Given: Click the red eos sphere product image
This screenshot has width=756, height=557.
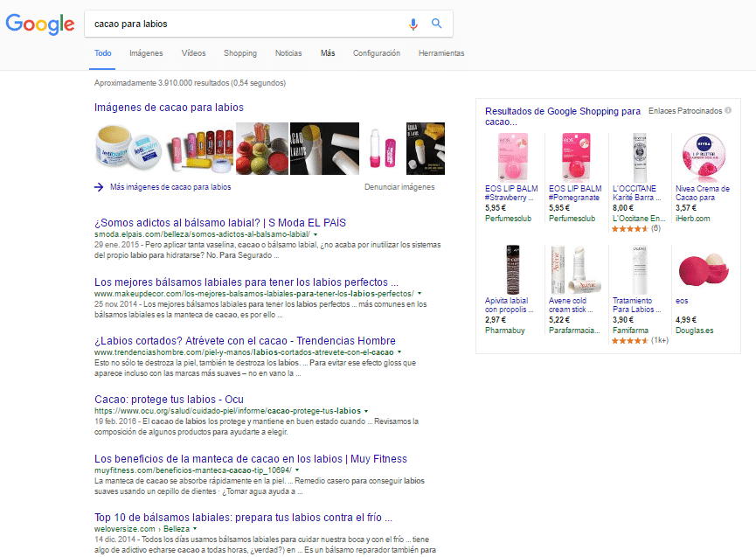Looking at the screenshot, I should [x=704, y=269].
